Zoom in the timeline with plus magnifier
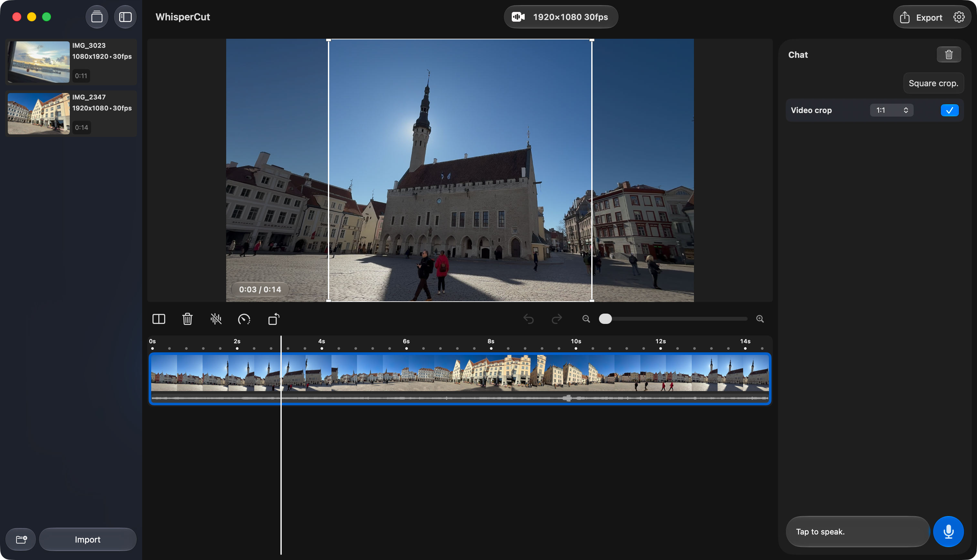The image size is (977, 560). pos(760,319)
